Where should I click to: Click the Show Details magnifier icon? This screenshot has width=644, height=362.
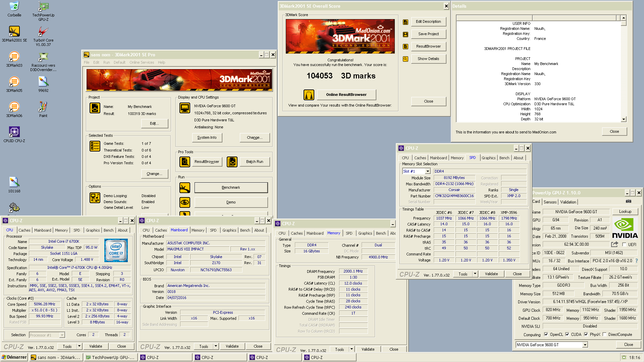click(x=406, y=59)
